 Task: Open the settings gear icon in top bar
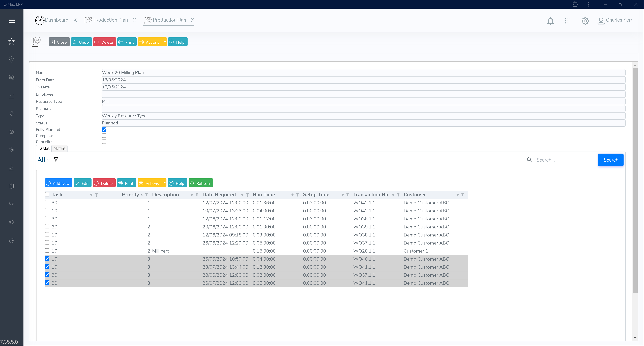(x=585, y=21)
